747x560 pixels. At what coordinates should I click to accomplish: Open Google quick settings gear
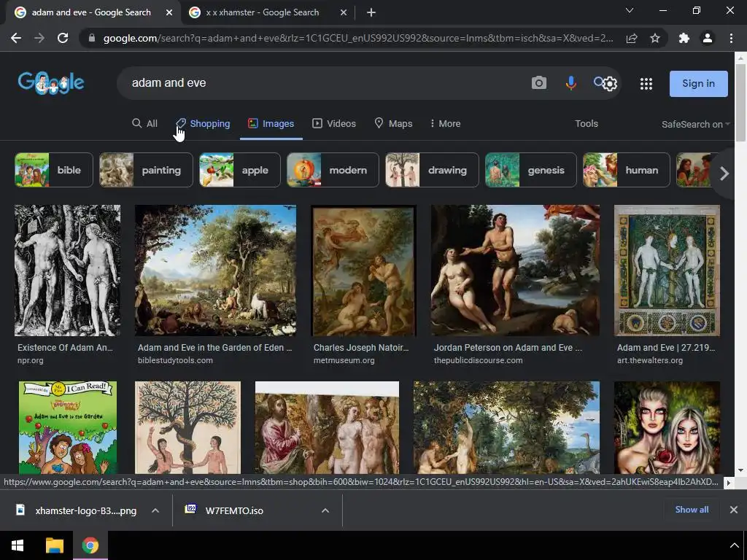[x=610, y=85]
